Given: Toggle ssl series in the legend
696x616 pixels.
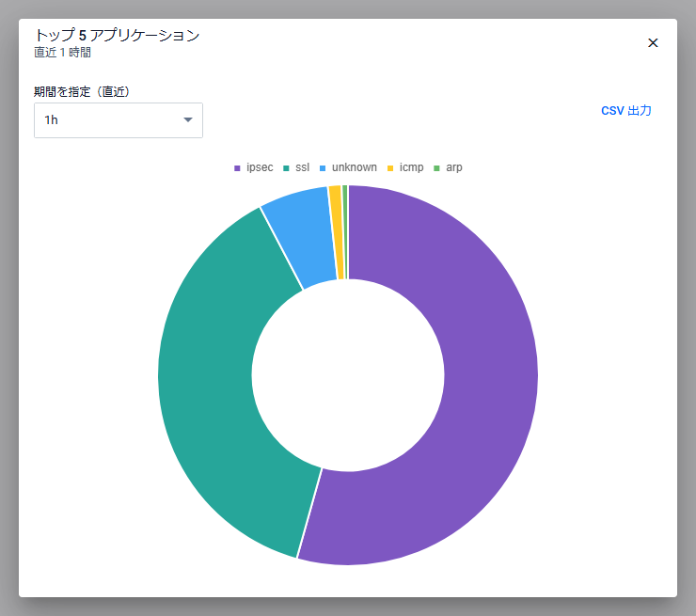Looking at the screenshot, I should click(x=302, y=167).
